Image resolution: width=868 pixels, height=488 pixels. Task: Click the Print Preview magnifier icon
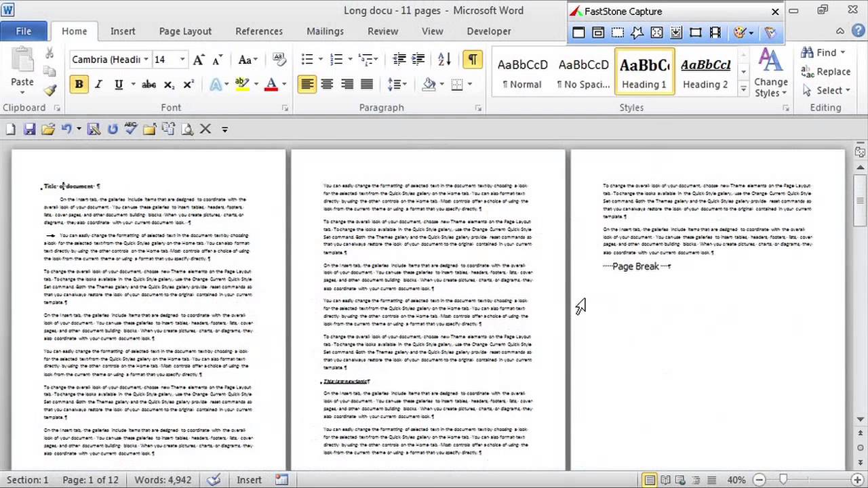click(x=186, y=129)
